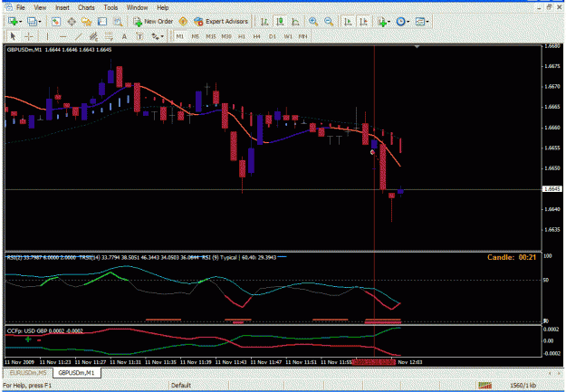Open the Profiles icon

[x=32, y=22]
